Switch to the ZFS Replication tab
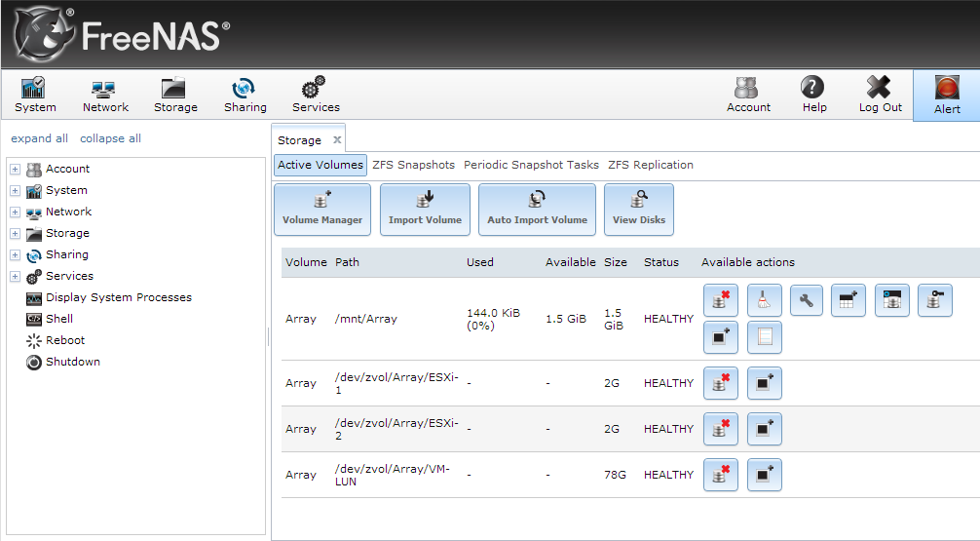Viewport: 980px width, 541px height. pos(651,165)
